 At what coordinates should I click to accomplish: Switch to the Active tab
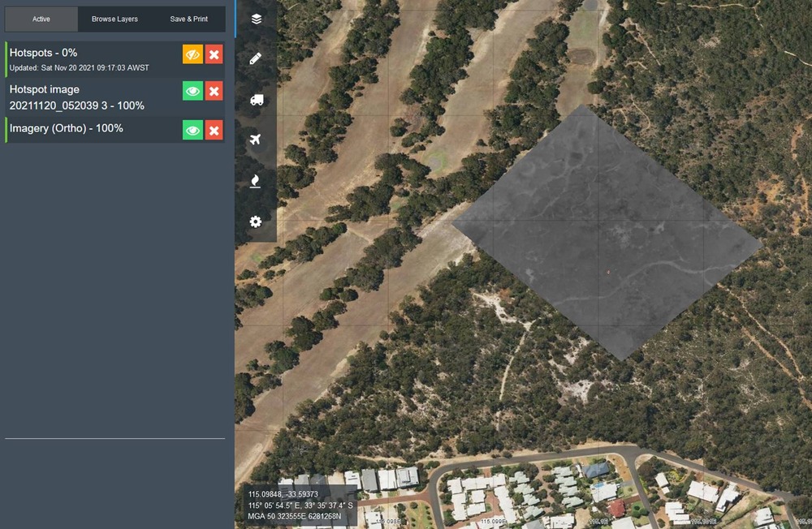click(x=41, y=19)
